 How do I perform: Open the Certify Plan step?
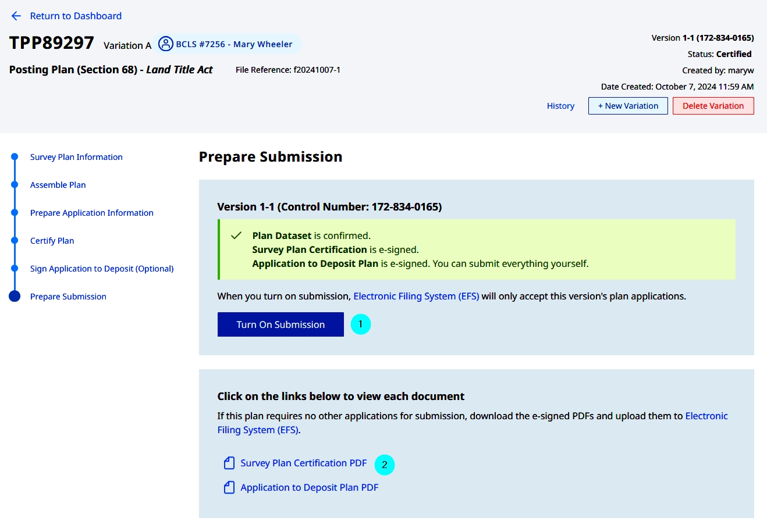coord(52,241)
